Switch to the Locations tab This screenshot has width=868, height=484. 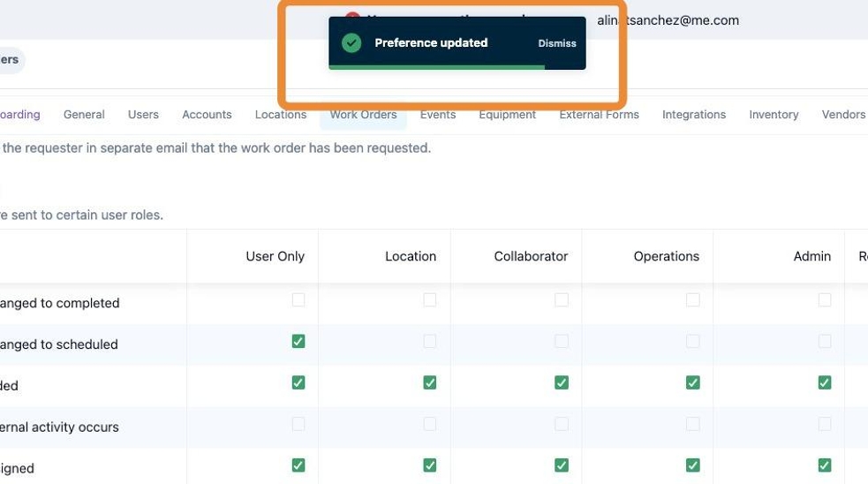click(x=281, y=115)
